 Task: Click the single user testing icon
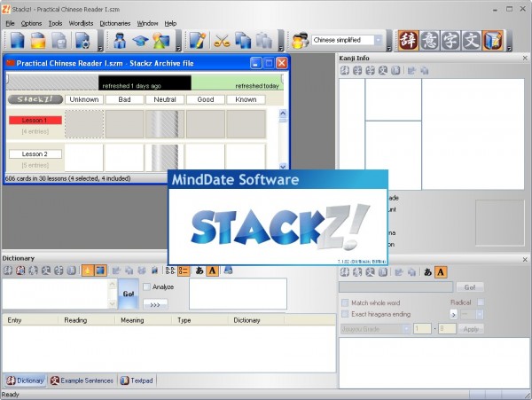pos(120,41)
